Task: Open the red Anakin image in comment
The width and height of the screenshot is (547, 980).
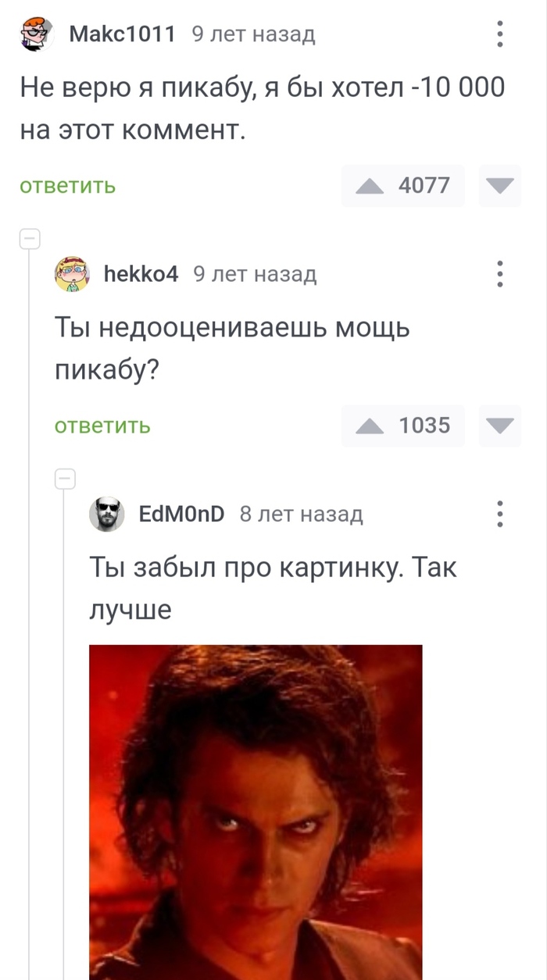Action: tap(256, 812)
